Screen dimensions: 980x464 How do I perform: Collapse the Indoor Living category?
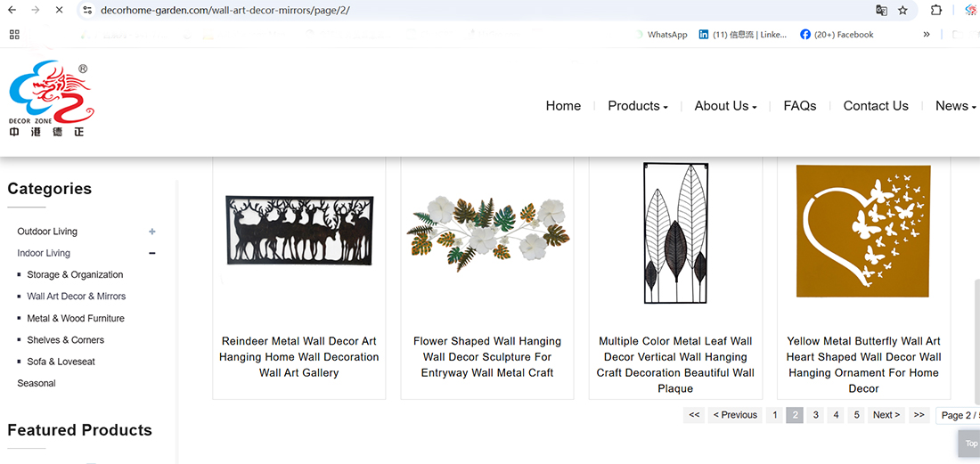(x=152, y=254)
